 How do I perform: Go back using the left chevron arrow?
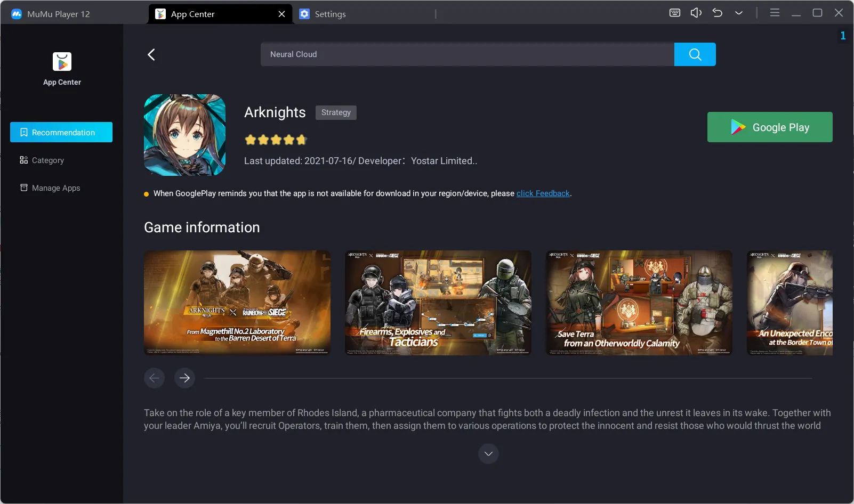click(151, 55)
